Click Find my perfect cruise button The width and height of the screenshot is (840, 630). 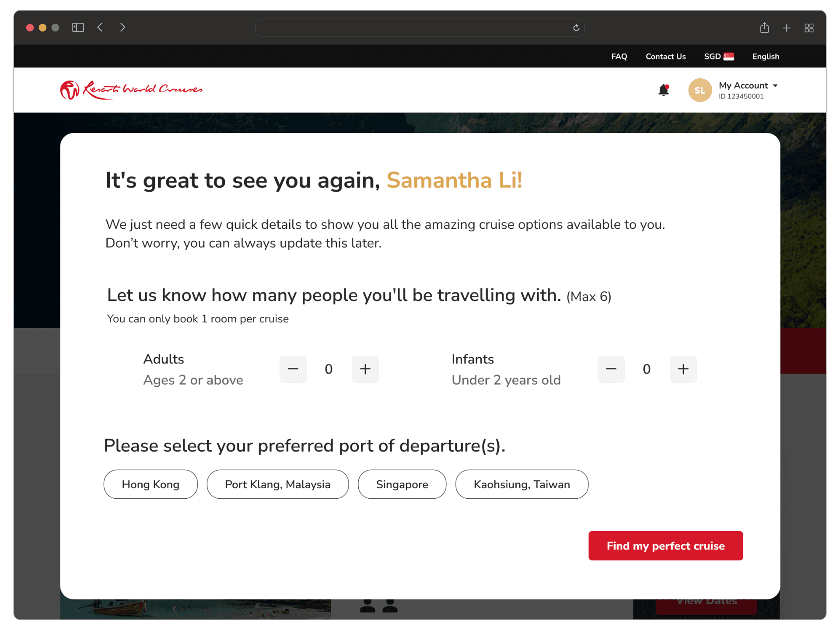tap(665, 546)
